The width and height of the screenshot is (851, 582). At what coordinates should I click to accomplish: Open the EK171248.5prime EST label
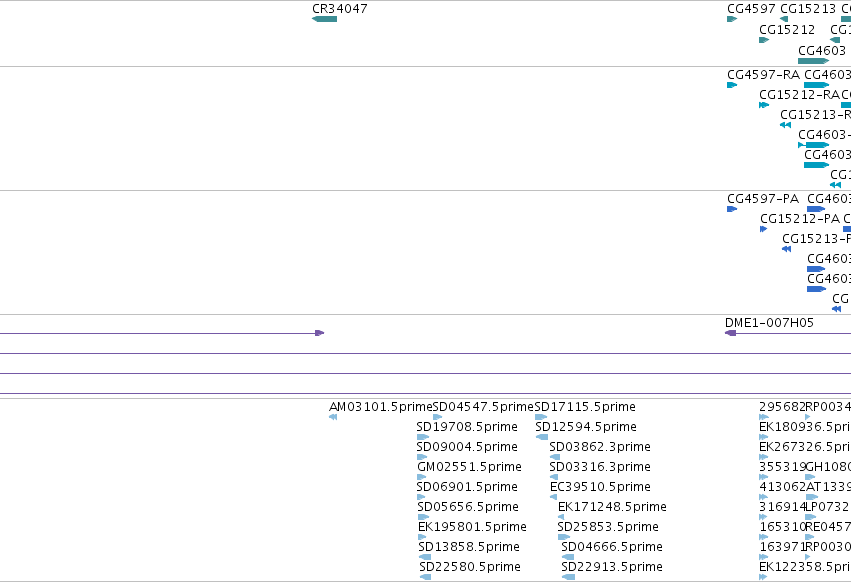612,507
